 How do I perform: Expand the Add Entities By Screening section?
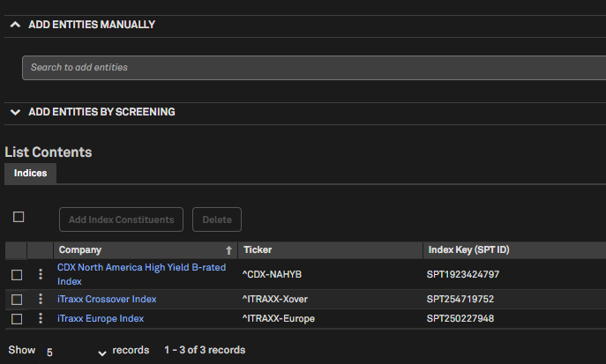coord(15,112)
